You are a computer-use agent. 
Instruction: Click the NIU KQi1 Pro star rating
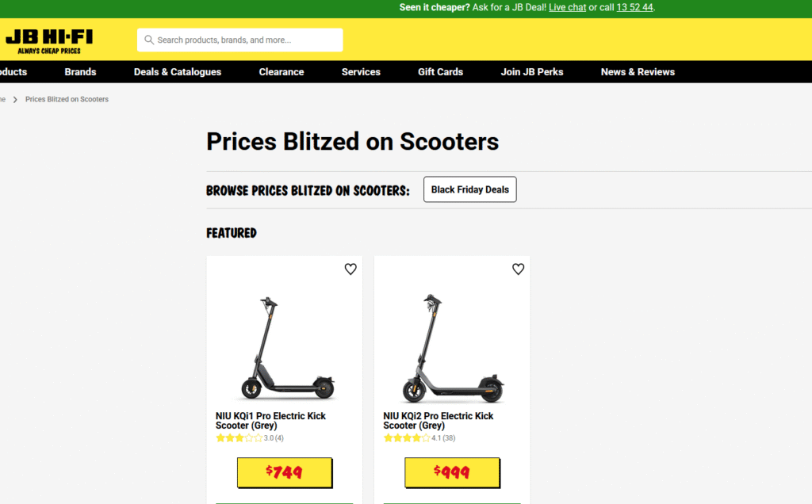click(x=239, y=438)
